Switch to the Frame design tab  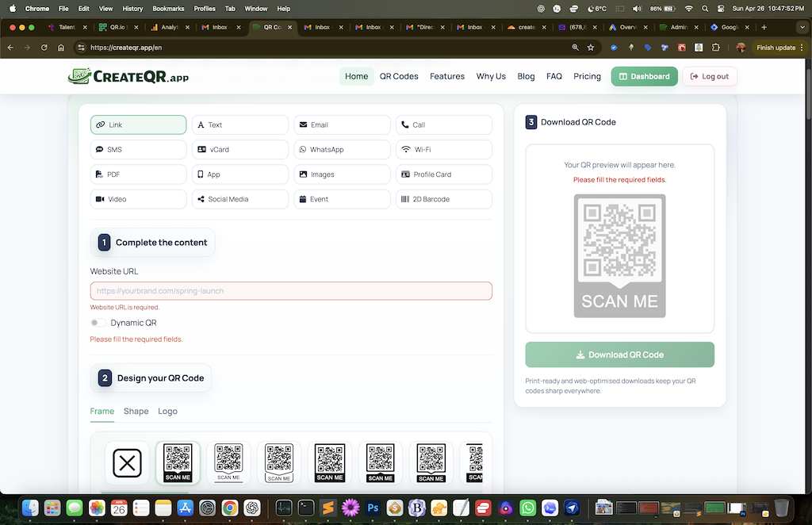[x=102, y=411]
